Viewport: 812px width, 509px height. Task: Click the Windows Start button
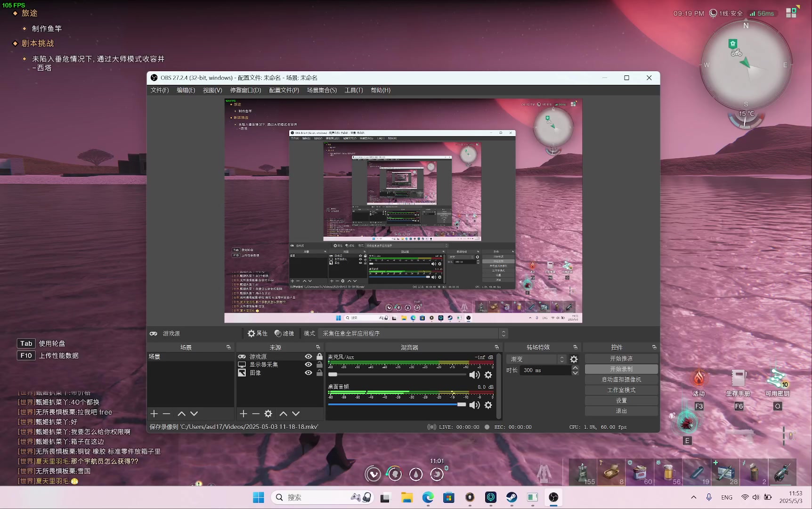click(x=259, y=497)
